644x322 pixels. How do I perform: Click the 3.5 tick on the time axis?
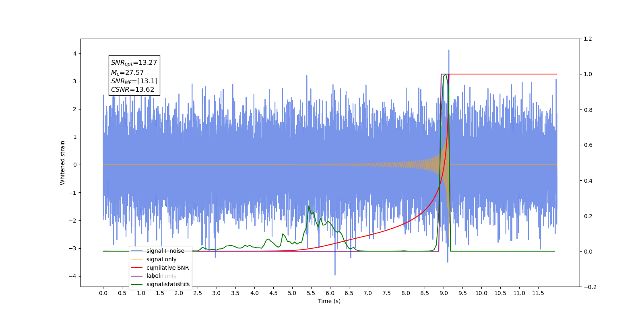[x=235, y=293]
